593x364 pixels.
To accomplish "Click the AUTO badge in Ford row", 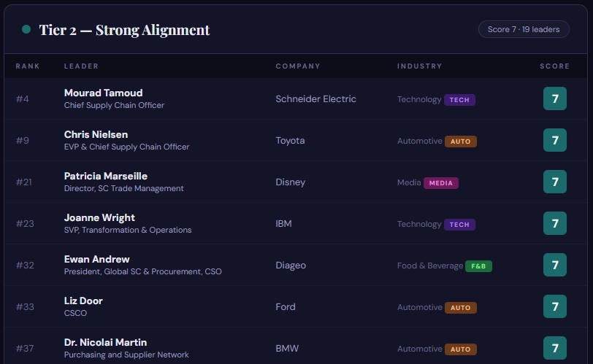I will coord(461,308).
